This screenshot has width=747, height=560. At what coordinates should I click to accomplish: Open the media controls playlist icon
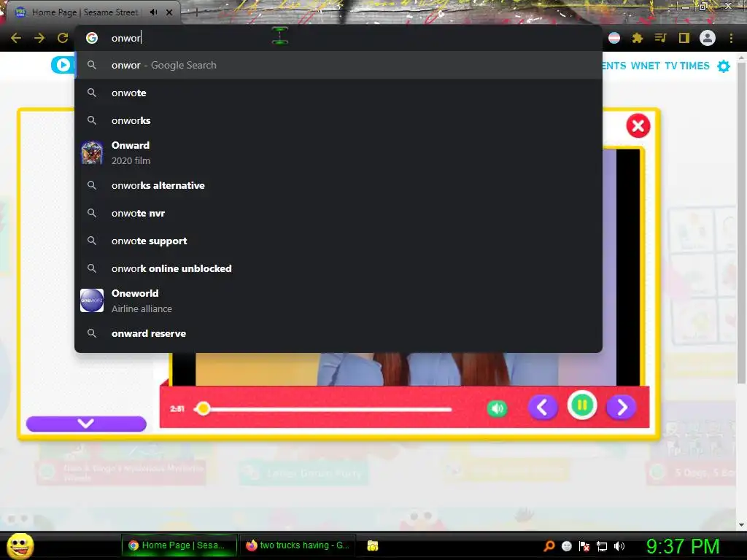point(660,38)
